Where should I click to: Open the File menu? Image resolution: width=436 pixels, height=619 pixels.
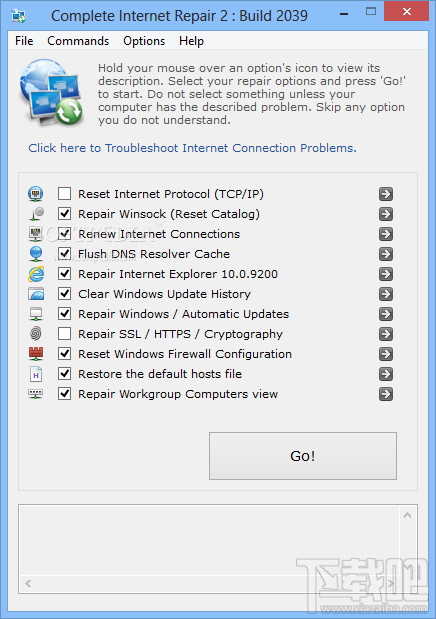coord(24,41)
